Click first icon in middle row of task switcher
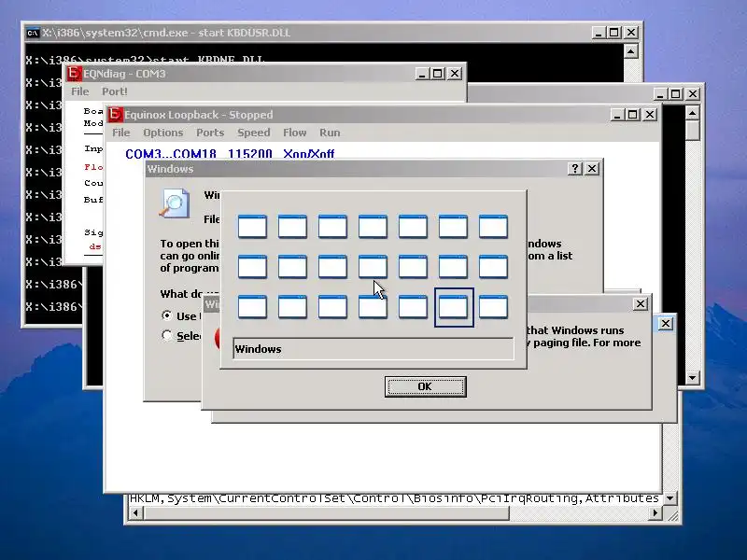 point(252,266)
